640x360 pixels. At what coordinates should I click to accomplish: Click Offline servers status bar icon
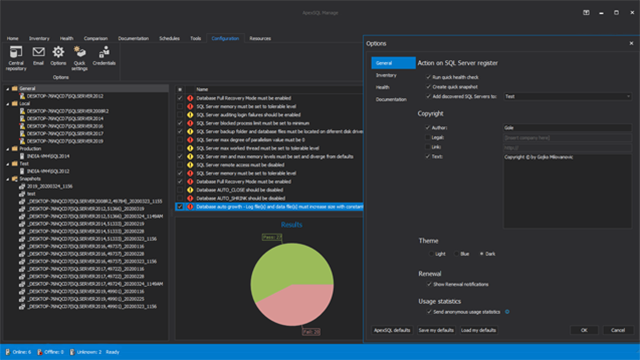[x=40, y=352]
